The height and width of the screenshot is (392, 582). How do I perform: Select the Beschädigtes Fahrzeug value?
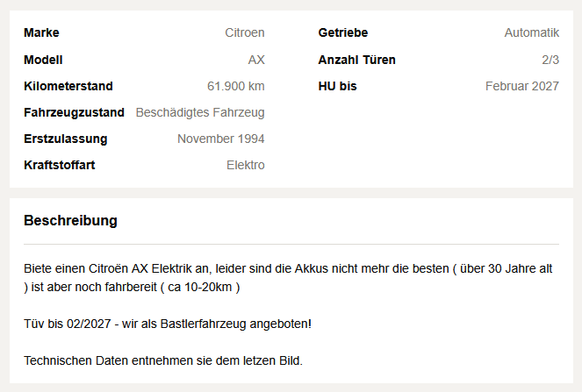(x=200, y=112)
